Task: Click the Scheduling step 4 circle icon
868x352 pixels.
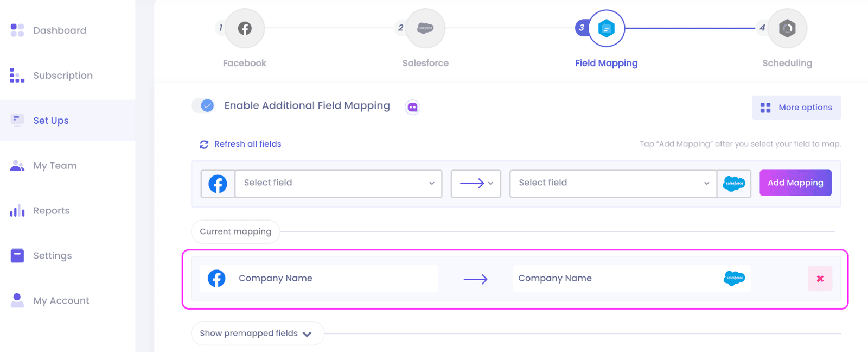Action: (787, 28)
